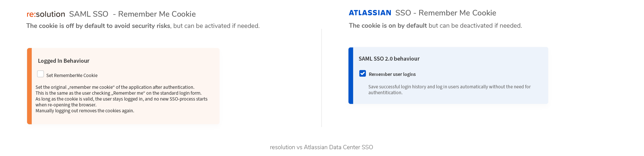This screenshot has height=156, width=644.
Task: Click the 'Manually logging out removes' text line
Action: pos(85,111)
